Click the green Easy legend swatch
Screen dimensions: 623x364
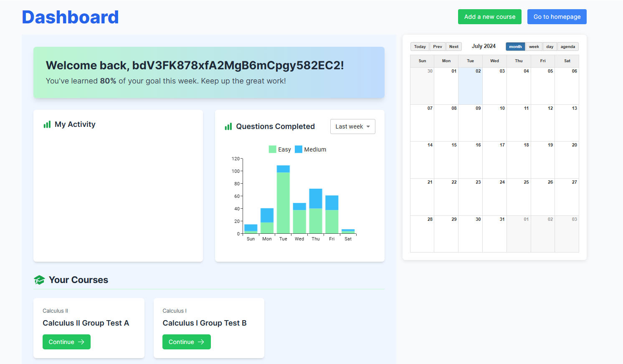click(x=272, y=149)
